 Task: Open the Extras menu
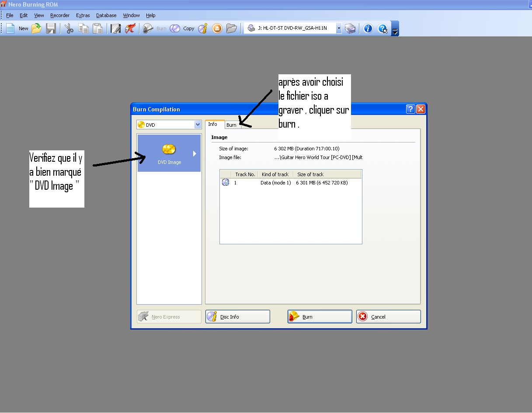click(83, 15)
